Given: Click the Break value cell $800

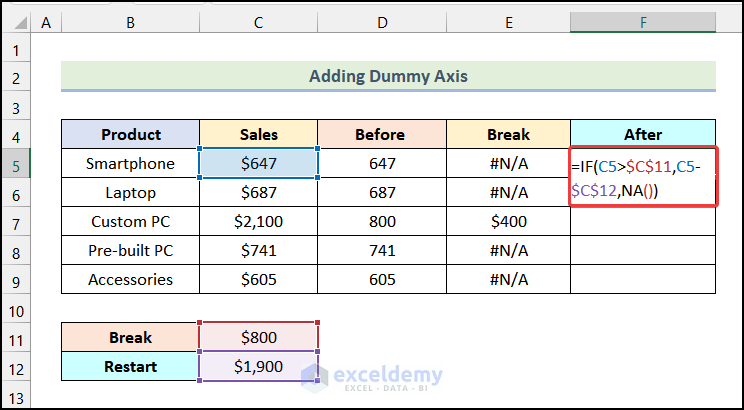Looking at the screenshot, I should pyautogui.click(x=259, y=337).
